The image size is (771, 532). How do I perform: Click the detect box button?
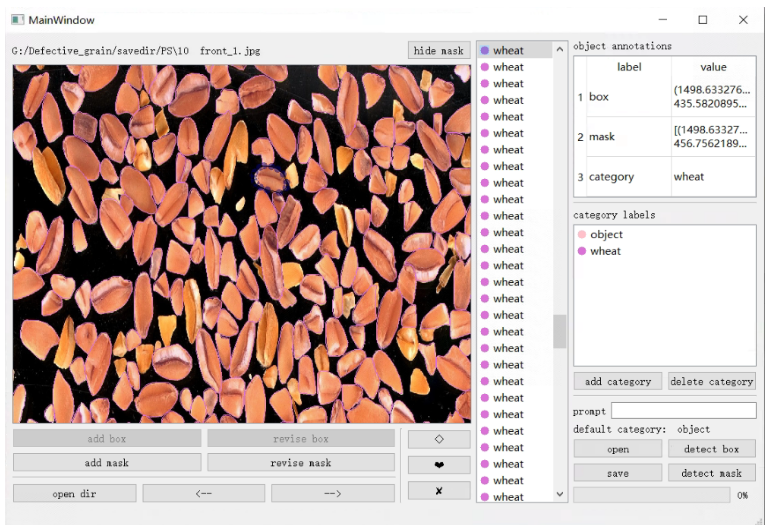(712, 449)
